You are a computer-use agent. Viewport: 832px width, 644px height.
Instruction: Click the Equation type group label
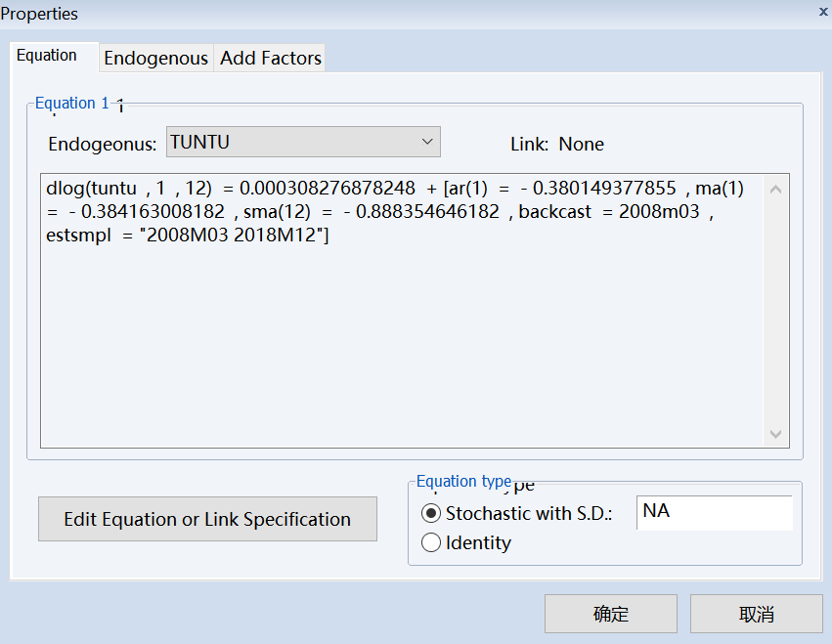tap(463, 482)
